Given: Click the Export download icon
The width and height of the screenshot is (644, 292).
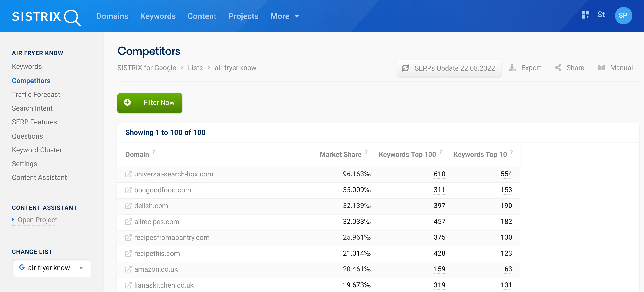Looking at the screenshot, I should (512, 68).
